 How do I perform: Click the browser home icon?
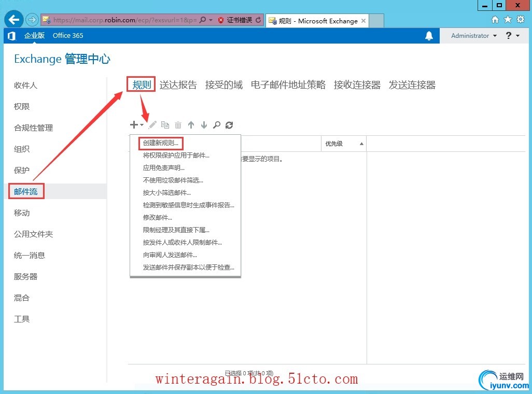[x=495, y=20]
